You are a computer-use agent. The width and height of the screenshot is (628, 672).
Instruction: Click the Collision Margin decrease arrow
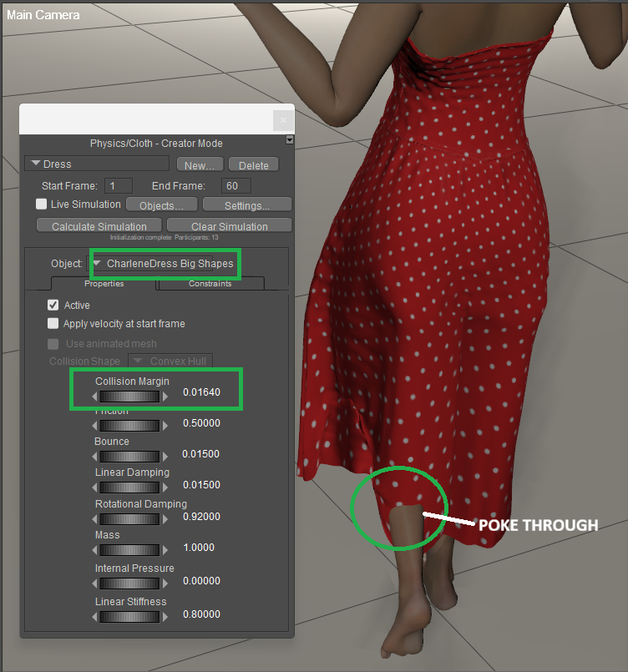(95, 397)
